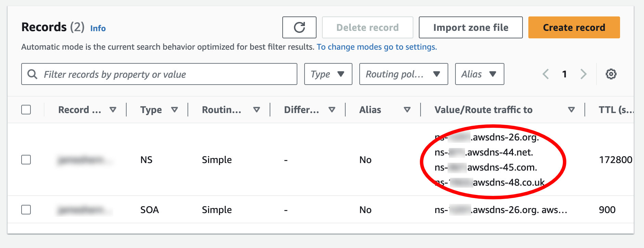Screen dimensions: 644x248
Task: Open the Info link beside Records
Action: [98, 28]
